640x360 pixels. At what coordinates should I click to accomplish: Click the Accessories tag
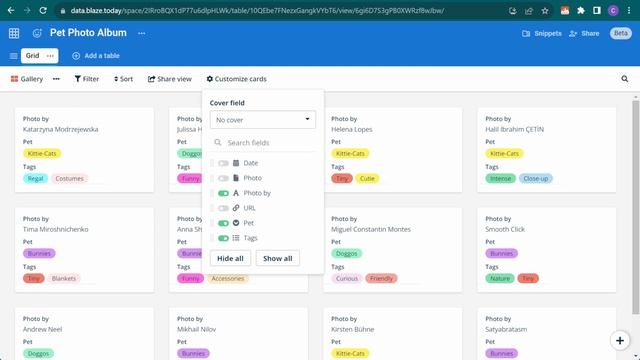click(x=228, y=278)
